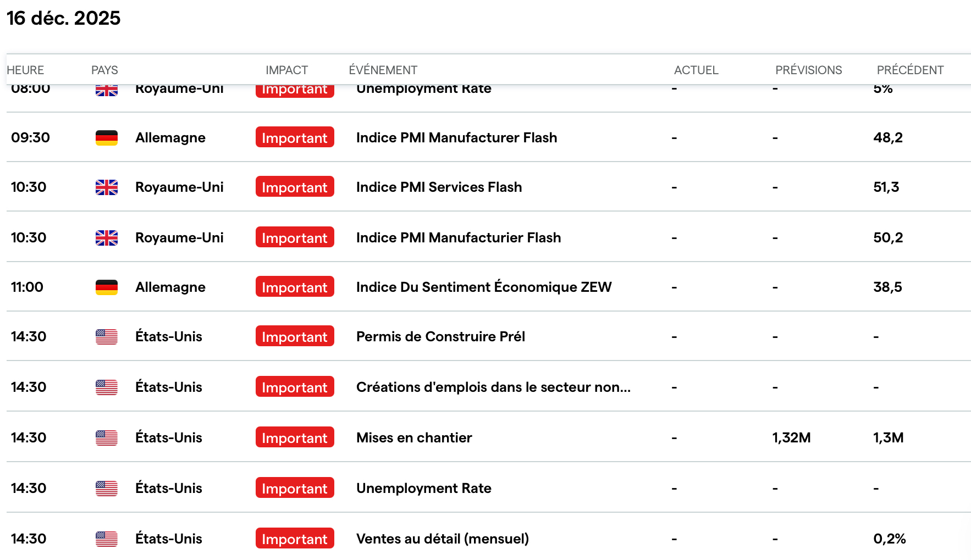
Task: Click the Important badge for ZEW sentiment index
Action: (295, 287)
